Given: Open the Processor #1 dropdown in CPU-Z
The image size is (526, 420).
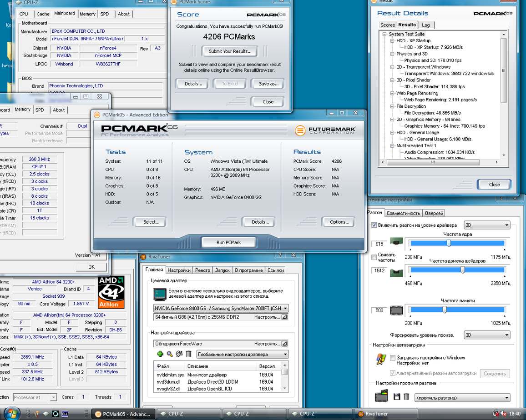Looking at the screenshot, I should 35,397.
